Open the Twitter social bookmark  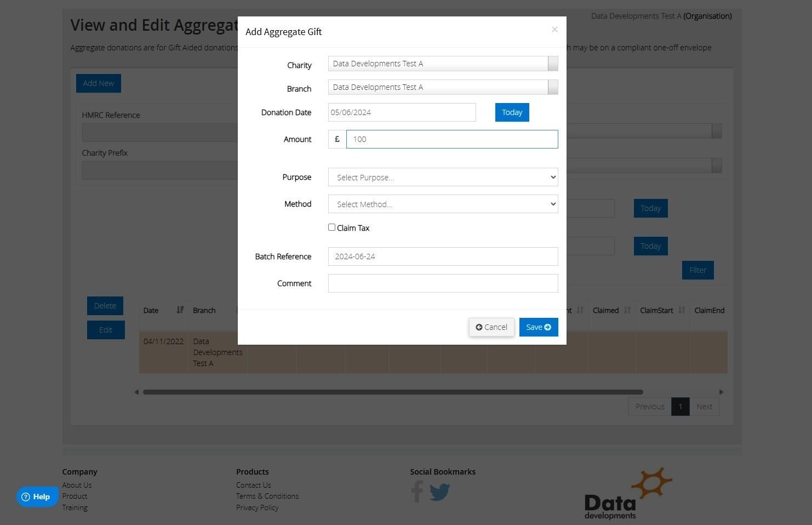click(x=439, y=492)
